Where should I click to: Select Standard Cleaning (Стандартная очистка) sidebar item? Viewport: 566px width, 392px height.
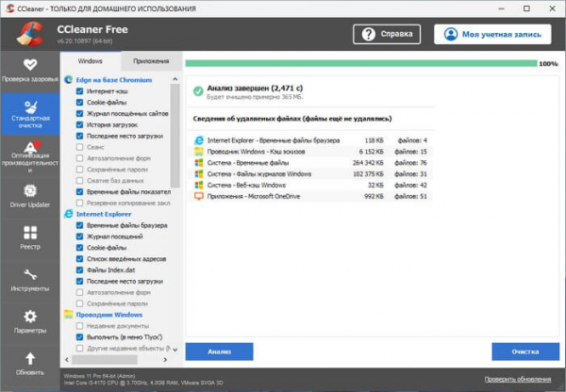(x=30, y=114)
